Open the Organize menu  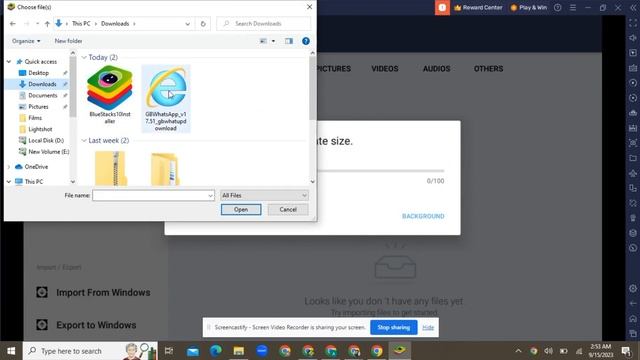pos(26,41)
